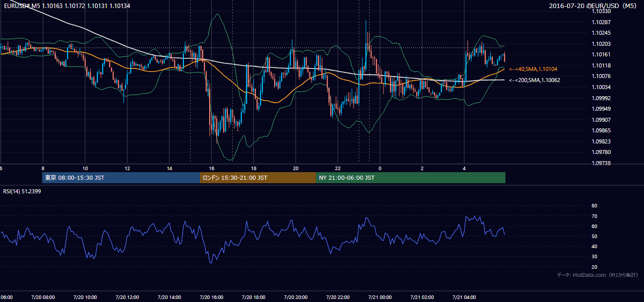
Task: Click price axis value 1.09823
Action: pyautogui.click(x=602, y=141)
